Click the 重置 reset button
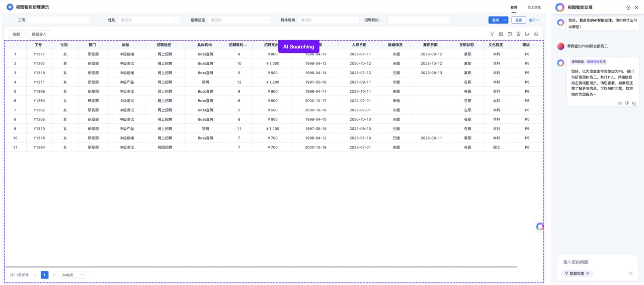 click(519, 20)
